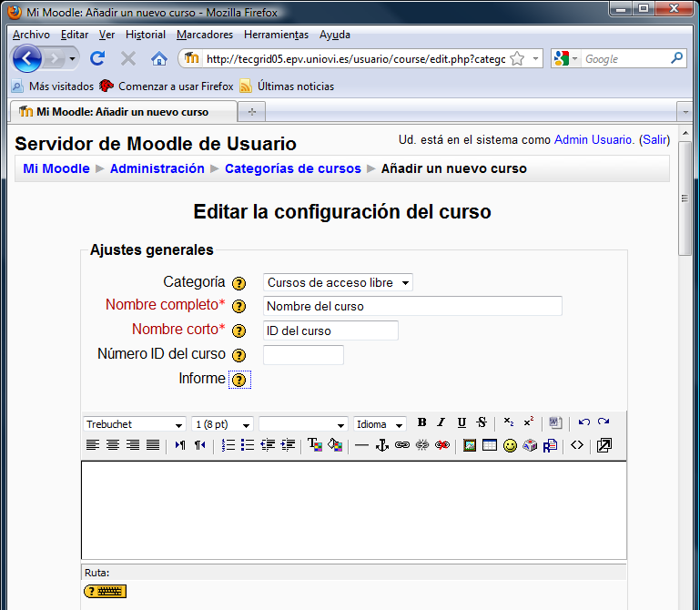Screen dimensions: 700x610
Task: Click the Mi Moodle breadcrumb link
Action: click(56, 168)
